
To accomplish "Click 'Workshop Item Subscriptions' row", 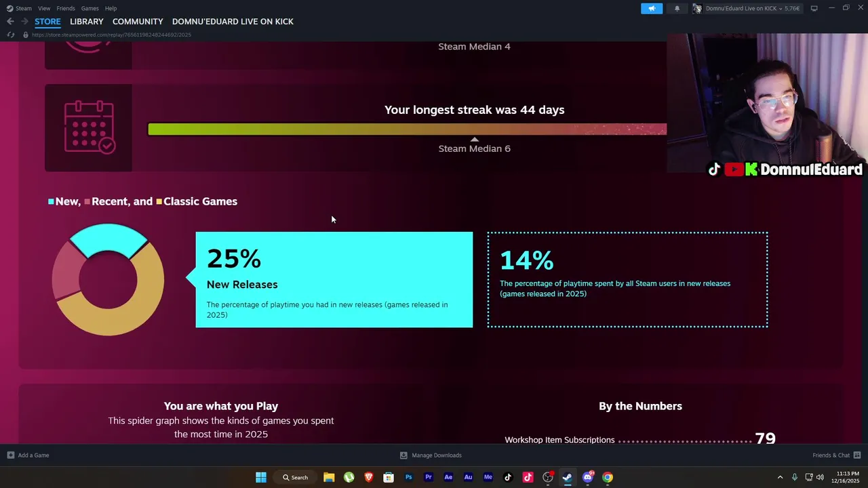I will tap(640, 440).
